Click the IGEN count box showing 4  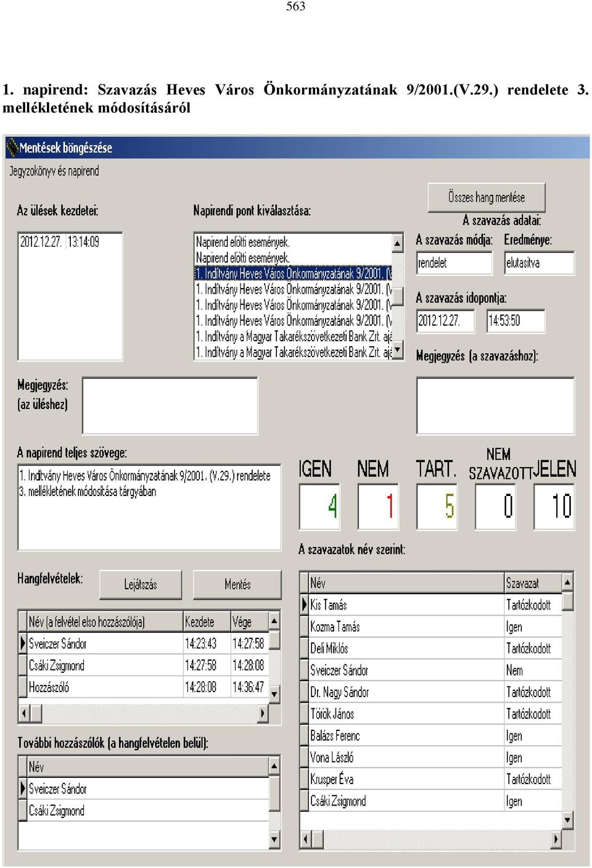coord(319,506)
